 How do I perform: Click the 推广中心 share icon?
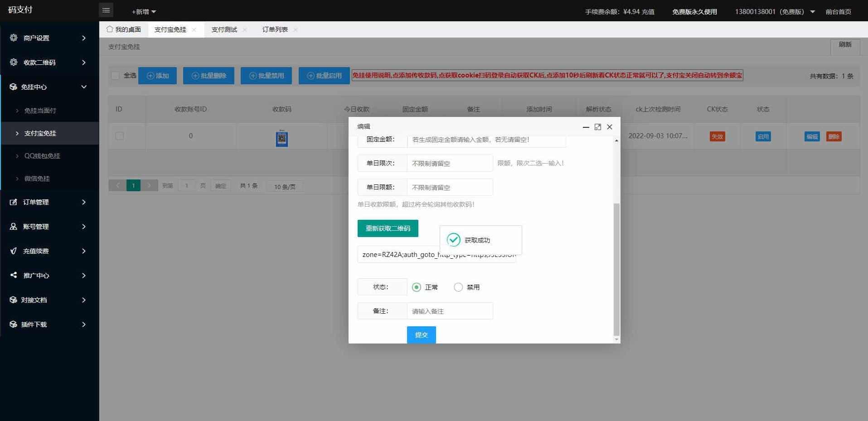pyautogui.click(x=13, y=276)
